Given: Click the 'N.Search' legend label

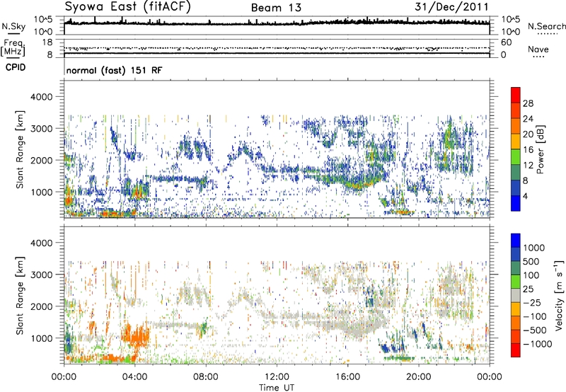Looking at the screenshot, I should coord(546,26).
